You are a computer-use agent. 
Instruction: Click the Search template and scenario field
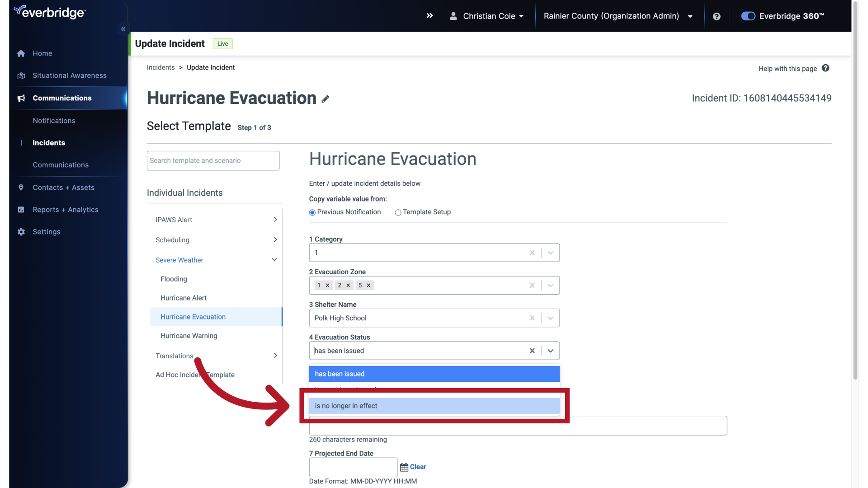pyautogui.click(x=213, y=161)
